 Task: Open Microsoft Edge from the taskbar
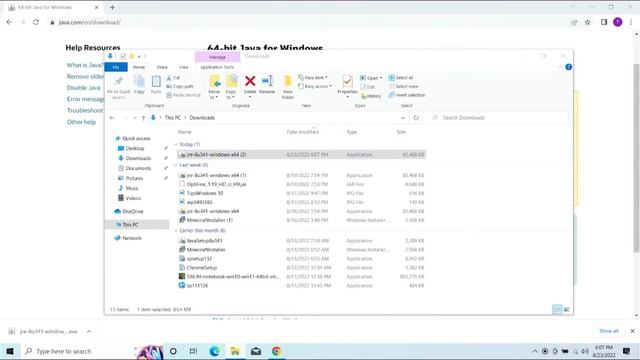click(x=214, y=351)
